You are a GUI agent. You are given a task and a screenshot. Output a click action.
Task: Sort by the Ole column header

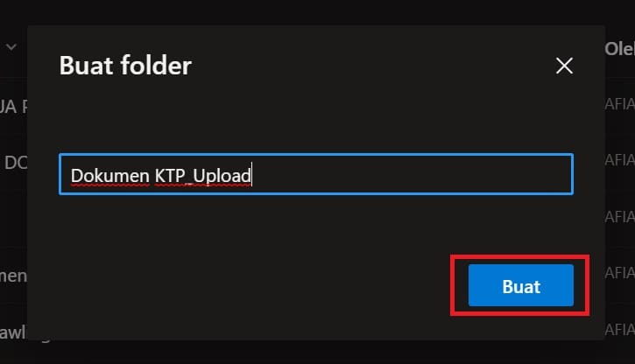click(619, 49)
